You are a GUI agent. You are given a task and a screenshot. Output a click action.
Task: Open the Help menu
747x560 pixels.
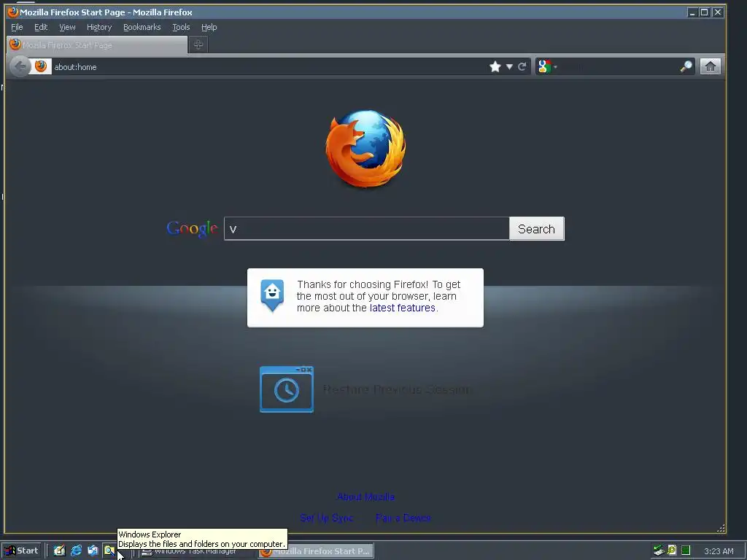pos(209,27)
